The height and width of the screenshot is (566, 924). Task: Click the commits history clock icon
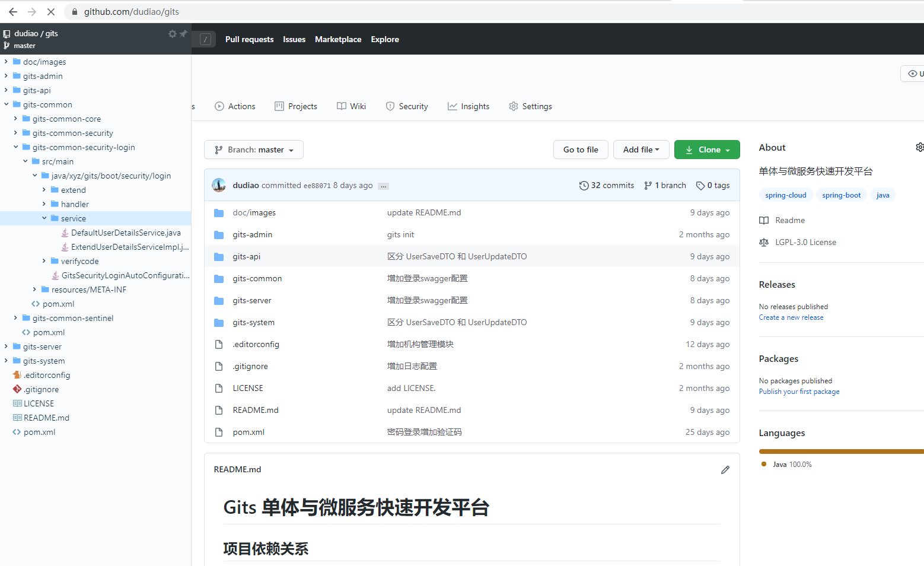click(584, 186)
